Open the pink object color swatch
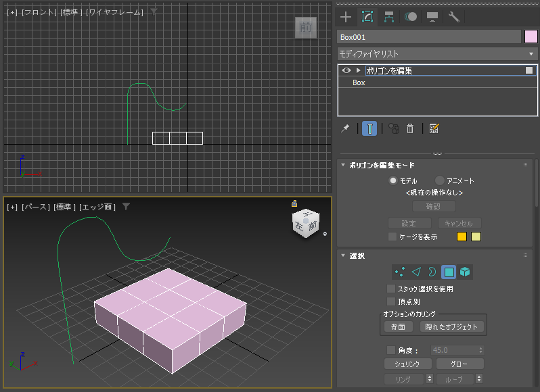The width and height of the screenshot is (540, 392). click(531, 36)
